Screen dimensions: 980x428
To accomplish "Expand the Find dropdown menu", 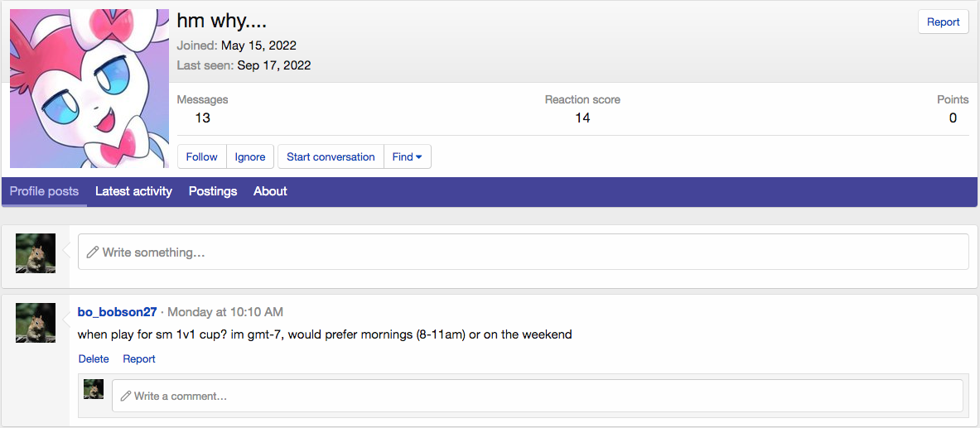I will [407, 156].
